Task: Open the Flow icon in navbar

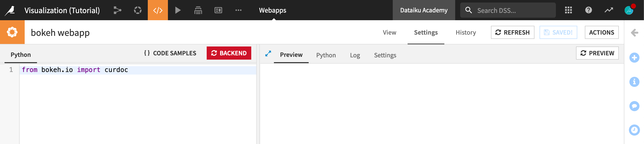Action: (x=117, y=10)
